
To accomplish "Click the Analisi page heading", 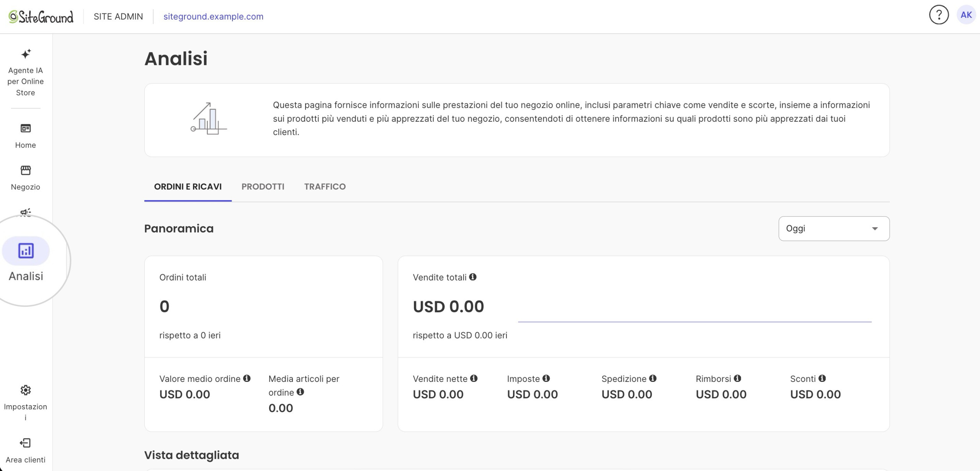I will click(x=176, y=59).
